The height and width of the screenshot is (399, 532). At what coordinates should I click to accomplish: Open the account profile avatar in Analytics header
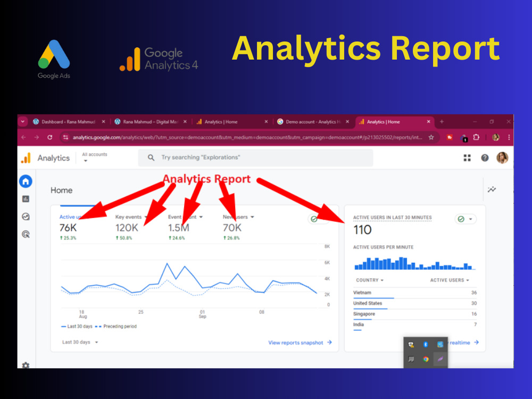(x=502, y=158)
